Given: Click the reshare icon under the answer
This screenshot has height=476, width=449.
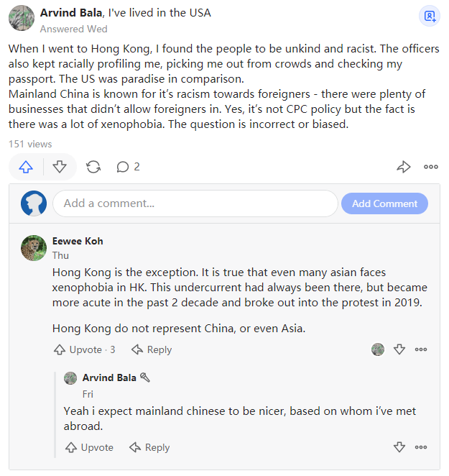Looking at the screenshot, I should (x=93, y=167).
